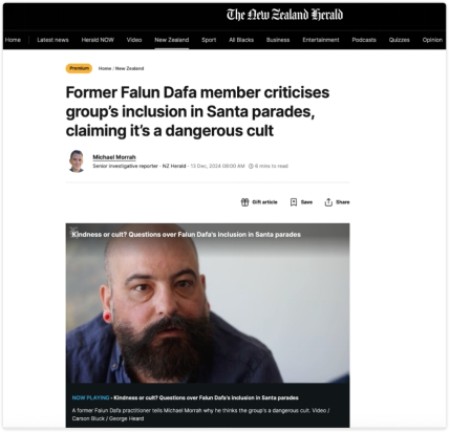Click the yellow Premium badge
This screenshot has width=450, height=432.
pyautogui.click(x=79, y=68)
